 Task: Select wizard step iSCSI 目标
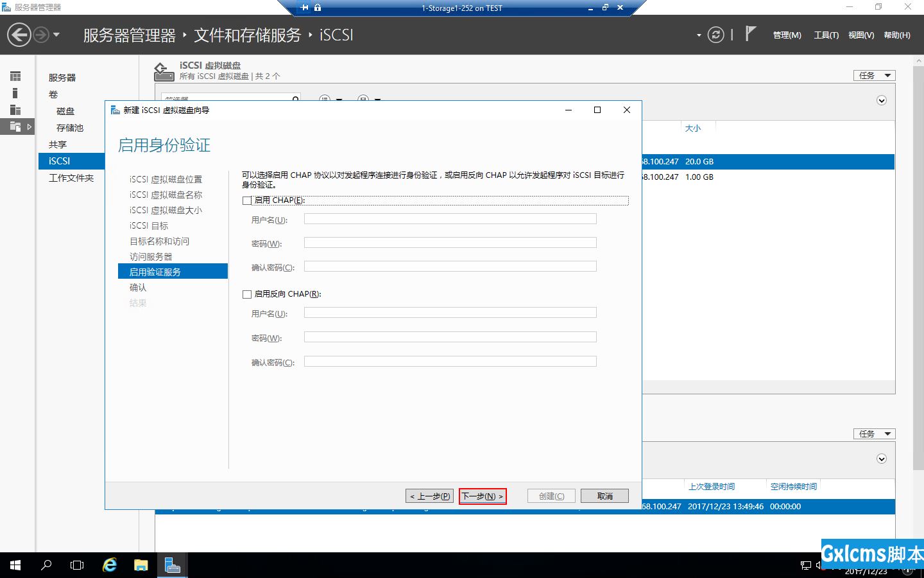[149, 225]
